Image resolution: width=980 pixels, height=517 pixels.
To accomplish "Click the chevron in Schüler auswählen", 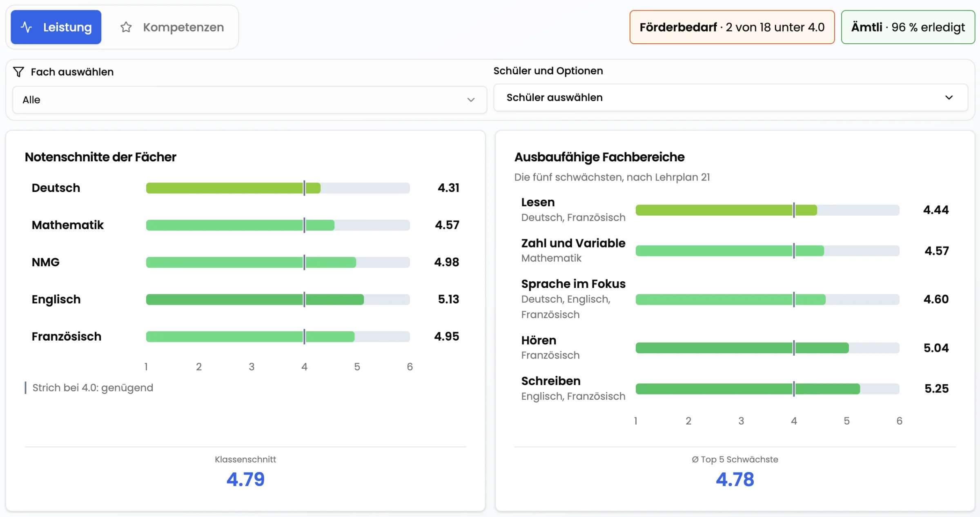I will click(x=949, y=98).
